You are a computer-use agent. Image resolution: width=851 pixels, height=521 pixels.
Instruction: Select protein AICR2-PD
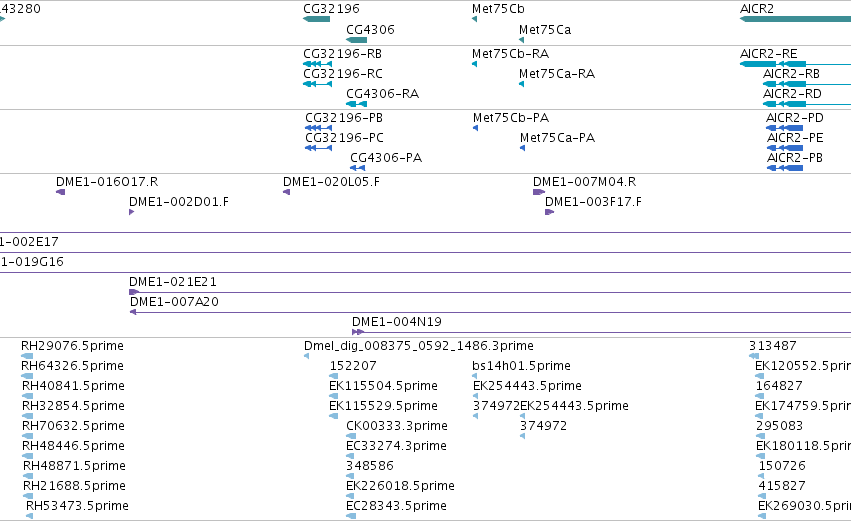(x=795, y=118)
